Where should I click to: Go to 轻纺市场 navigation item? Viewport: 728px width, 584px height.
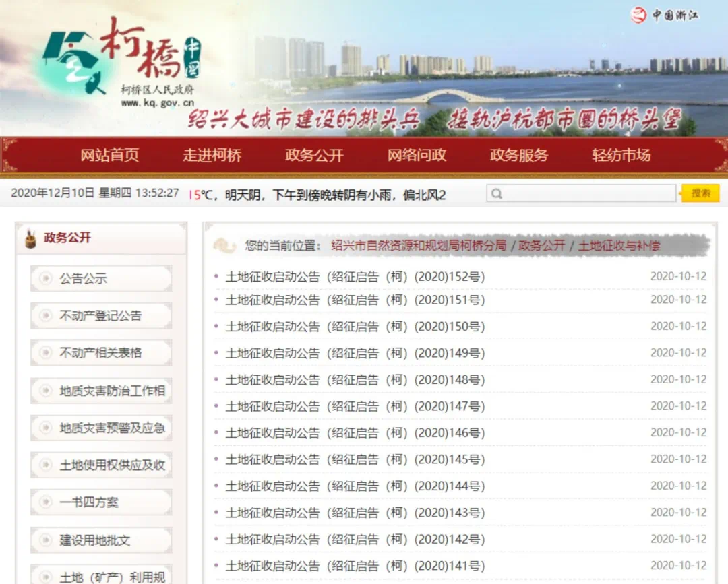tap(621, 155)
